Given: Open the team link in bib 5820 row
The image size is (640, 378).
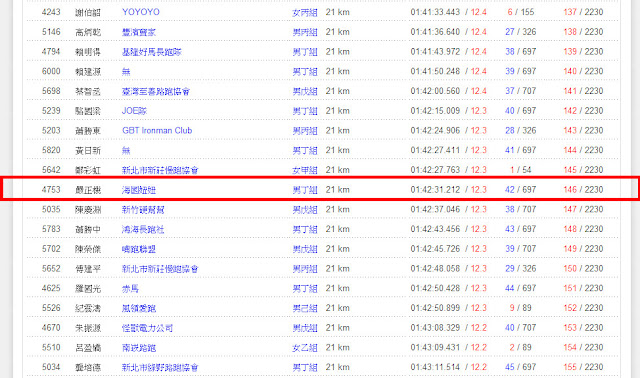Looking at the screenshot, I should pos(126,150).
